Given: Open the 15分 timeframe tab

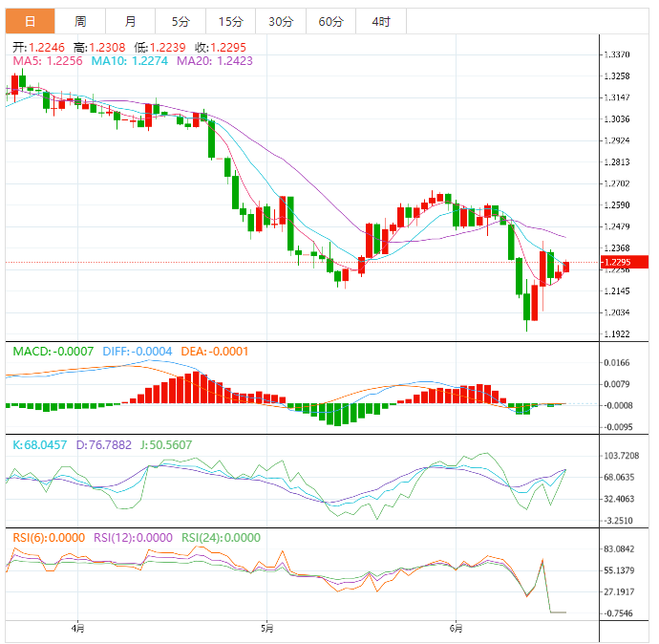Looking at the screenshot, I should point(231,21).
